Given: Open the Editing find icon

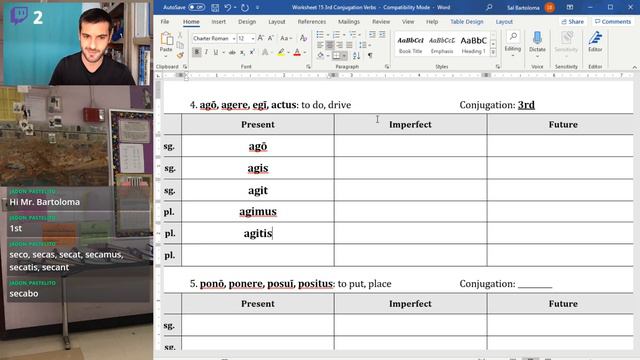Looking at the screenshot, I should pos(513,37).
